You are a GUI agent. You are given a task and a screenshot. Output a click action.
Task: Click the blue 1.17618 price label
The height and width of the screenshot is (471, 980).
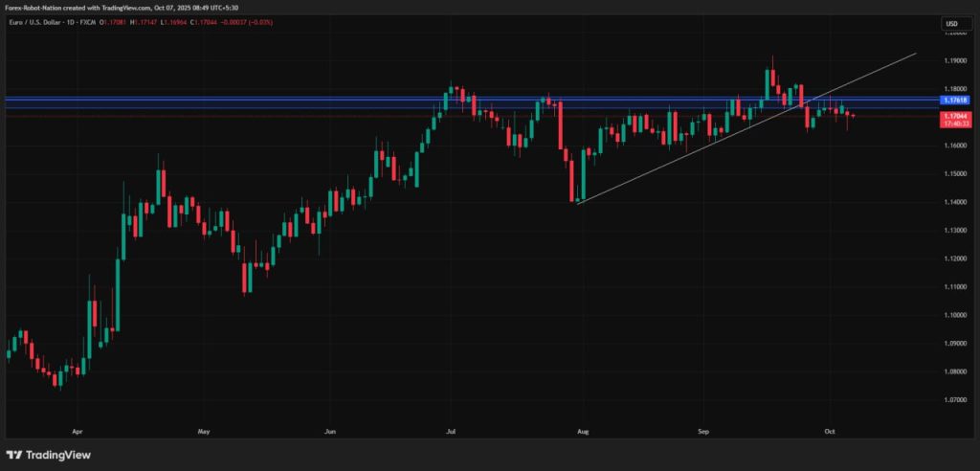pyautogui.click(x=954, y=100)
